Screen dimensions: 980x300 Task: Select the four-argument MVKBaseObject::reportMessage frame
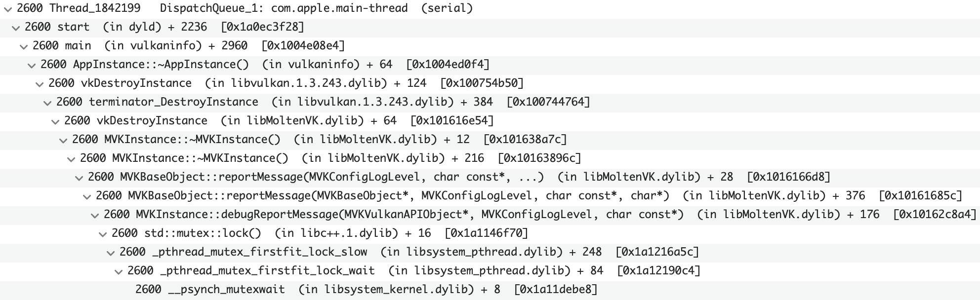point(346,195)
